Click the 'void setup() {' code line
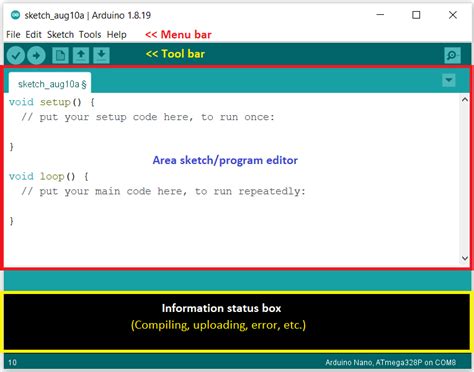Image resolution: width=474 pixels, height=372 pixels. click(52, 102)
